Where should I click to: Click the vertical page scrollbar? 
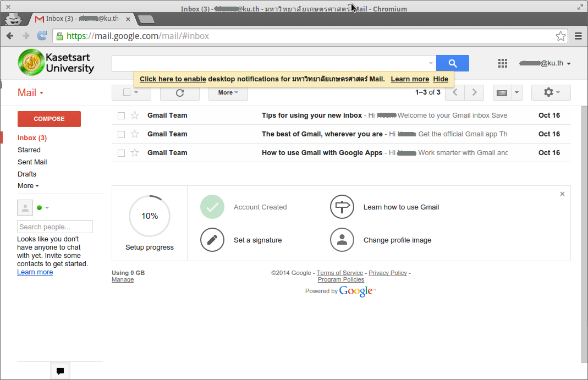click(584, 234)
